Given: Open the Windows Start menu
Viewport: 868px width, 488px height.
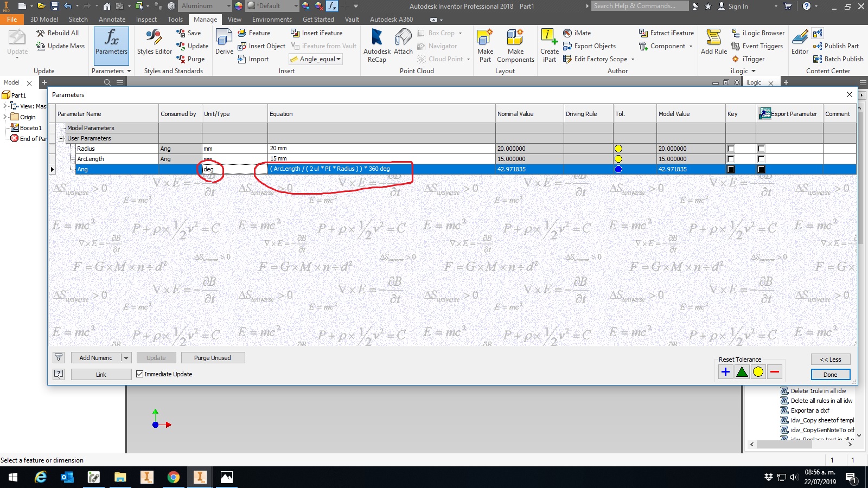Looking at the screenshot, I should click(13, 477).
